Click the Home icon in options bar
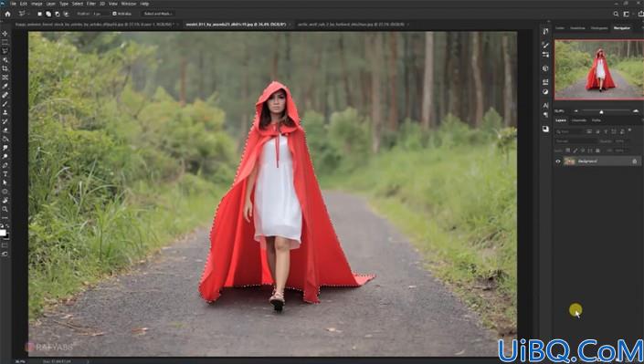 pos(7,14)
